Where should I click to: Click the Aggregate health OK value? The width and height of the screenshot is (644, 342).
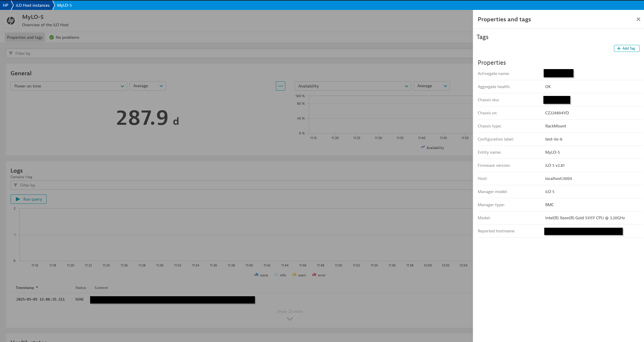tap(548, 87)
